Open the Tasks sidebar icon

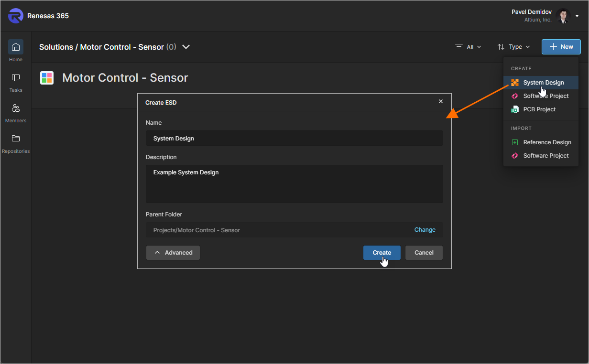16,78
